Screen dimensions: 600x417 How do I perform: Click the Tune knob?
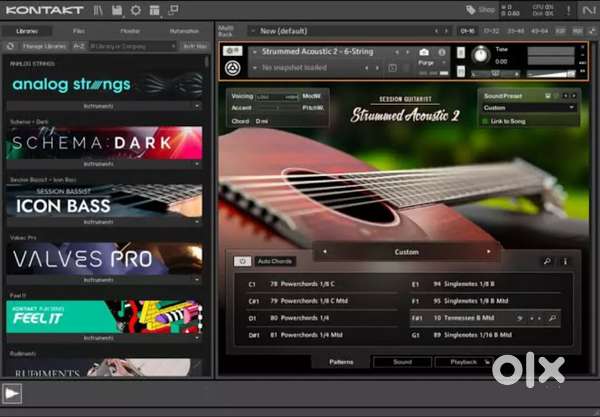coord(481,55)
